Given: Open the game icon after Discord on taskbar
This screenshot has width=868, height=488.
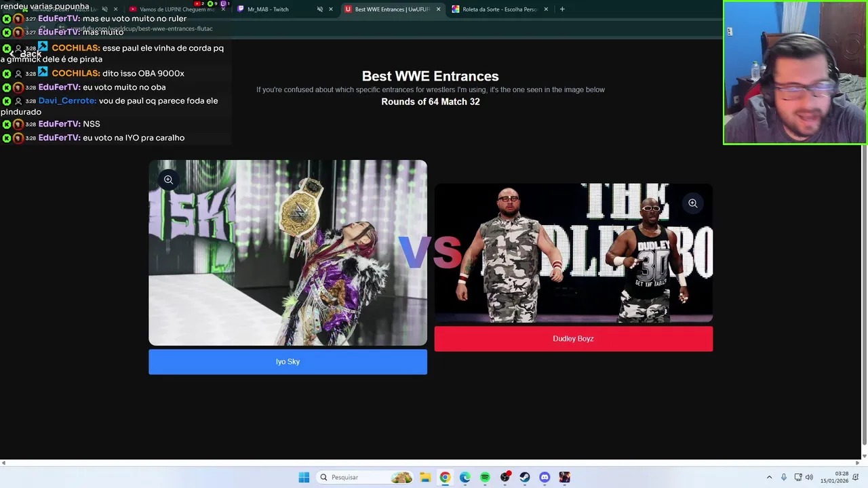Looking at the screenshot, I should [x=565, y=477].
